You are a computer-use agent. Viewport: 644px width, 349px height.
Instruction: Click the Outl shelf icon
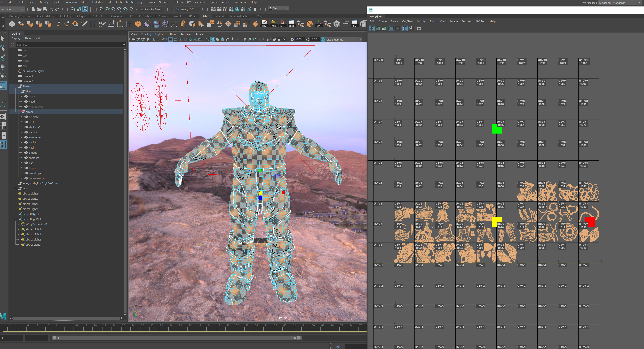pos(291,24)
